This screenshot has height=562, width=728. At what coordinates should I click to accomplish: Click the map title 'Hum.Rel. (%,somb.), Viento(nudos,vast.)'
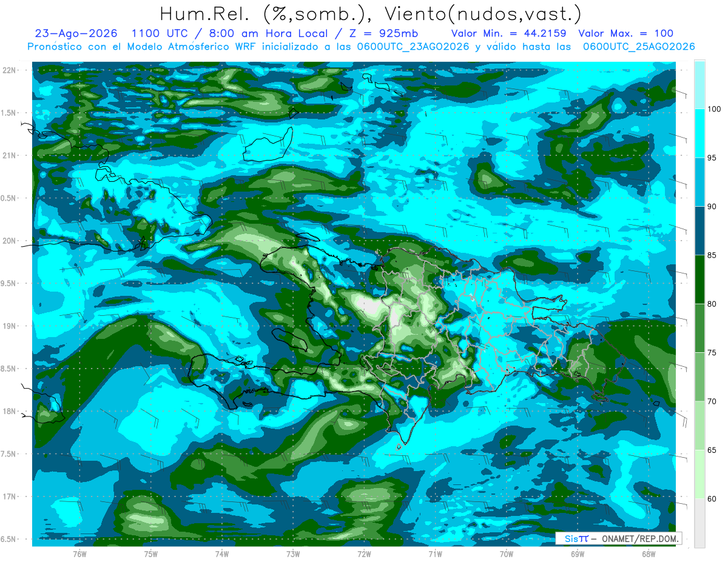371,14
